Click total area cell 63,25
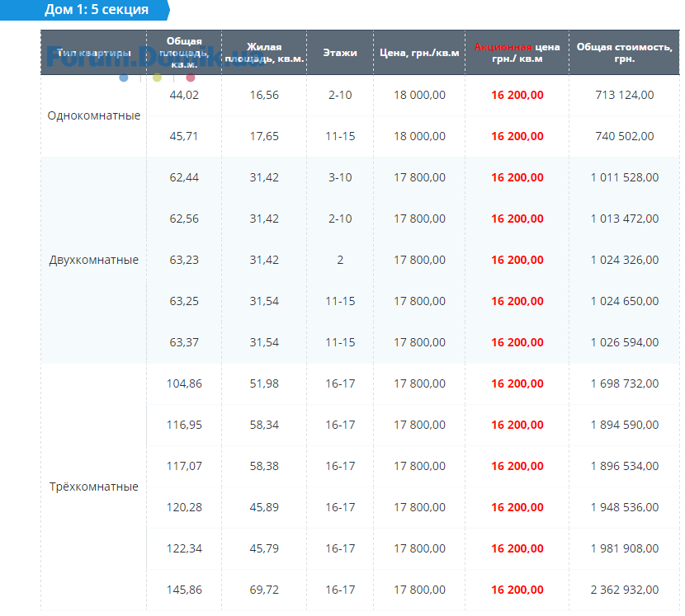Image resolution: width=685 pixels, height=616 pixels. [184, 301]
